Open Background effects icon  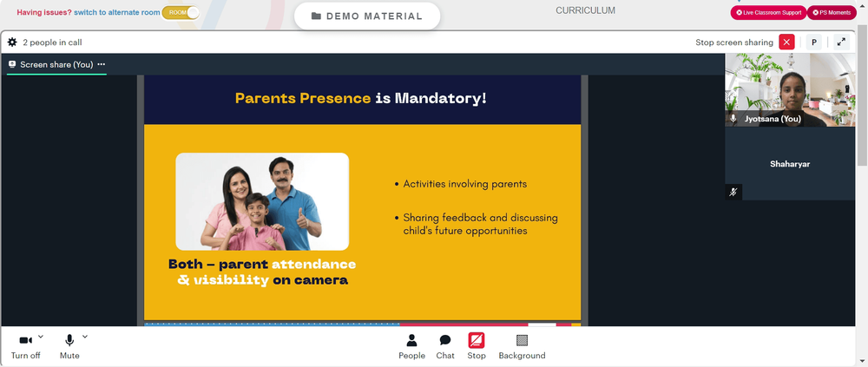pos(522,340)
